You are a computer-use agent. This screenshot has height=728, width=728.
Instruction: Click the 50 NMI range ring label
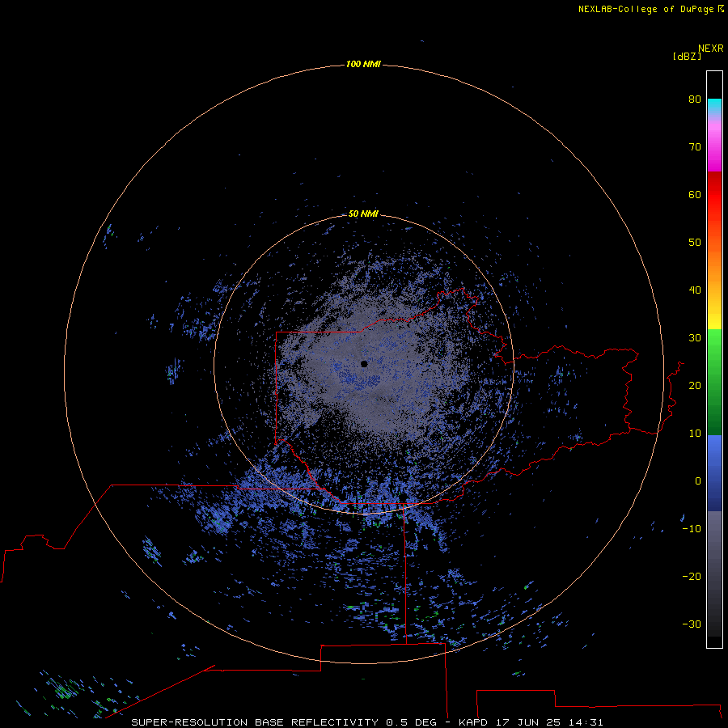pos(363,214)
